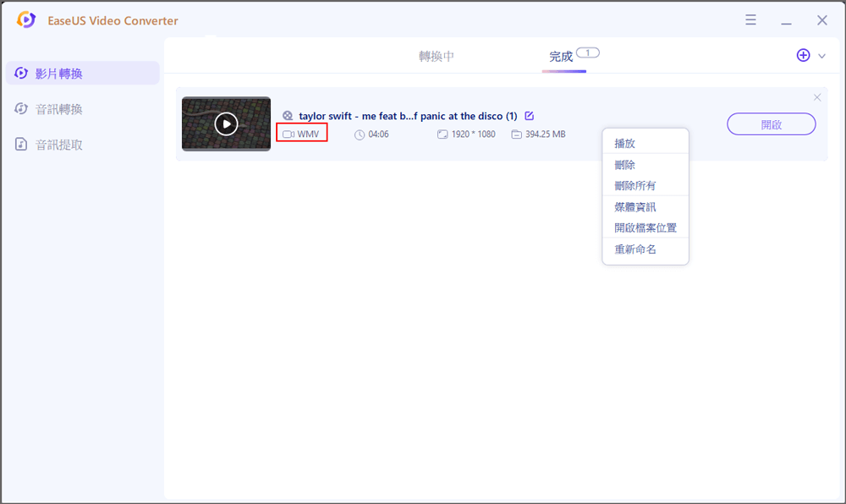Switch to the 轉換中 tab
This screenshot has height=504, width=846.
tap(437, 56)
